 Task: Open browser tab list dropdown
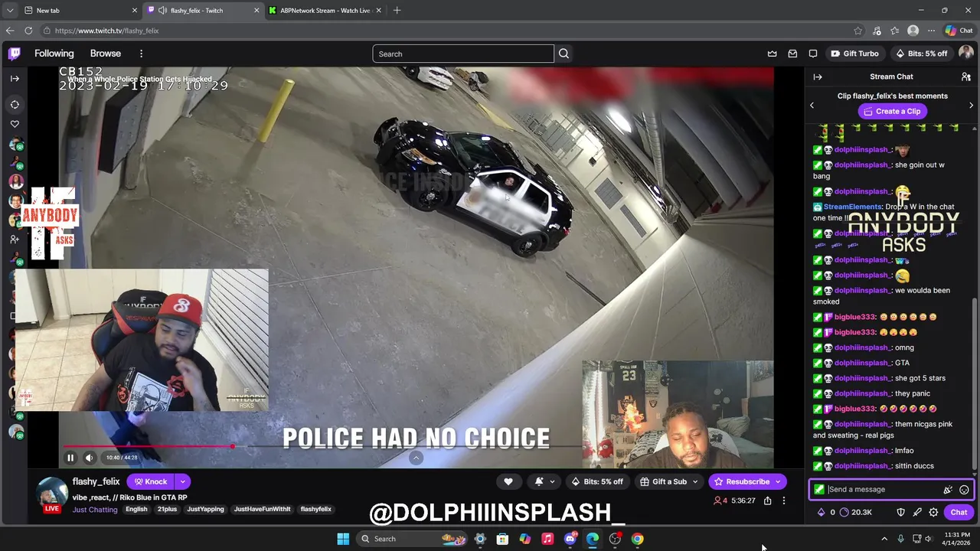9,10
